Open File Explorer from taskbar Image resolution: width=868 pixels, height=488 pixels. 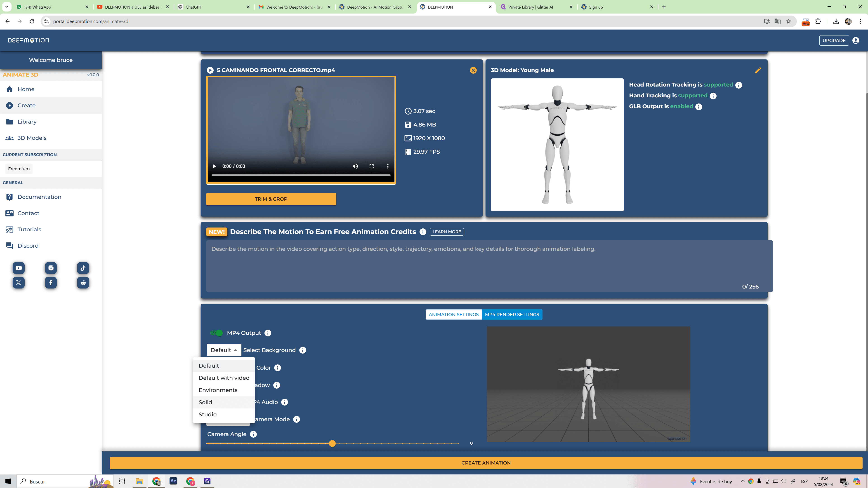(x=139, y=481)
